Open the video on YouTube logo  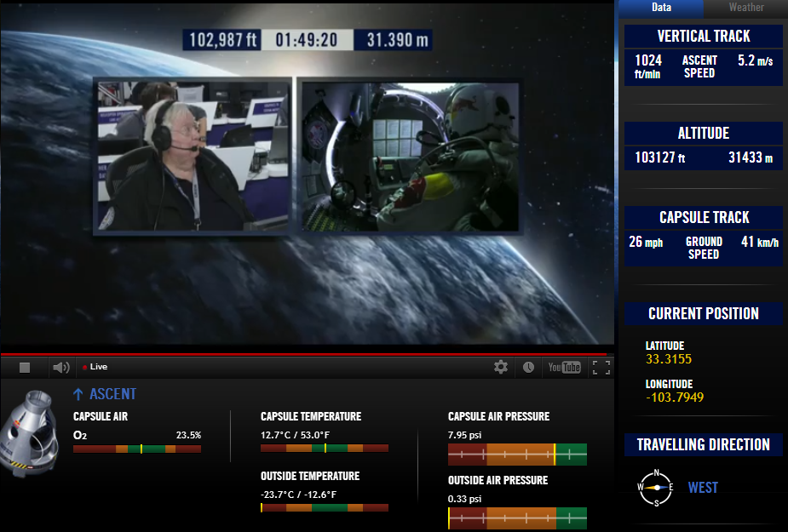click(564, 367)
